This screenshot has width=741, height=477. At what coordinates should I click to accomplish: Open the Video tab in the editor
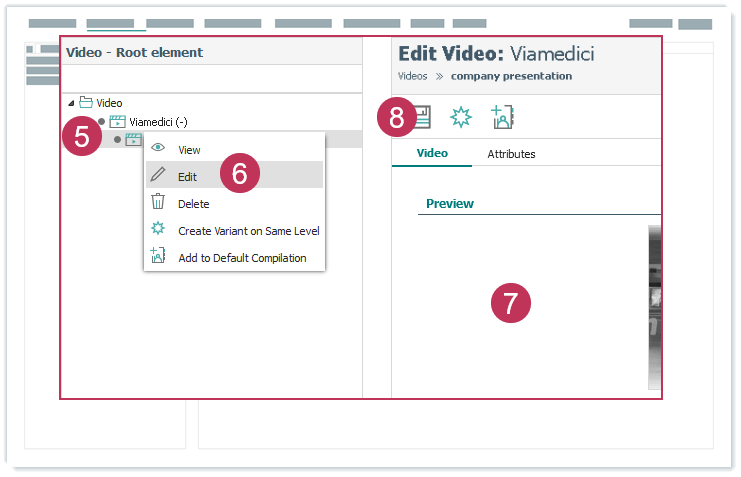pyautogui.click(x=432, y=154)
